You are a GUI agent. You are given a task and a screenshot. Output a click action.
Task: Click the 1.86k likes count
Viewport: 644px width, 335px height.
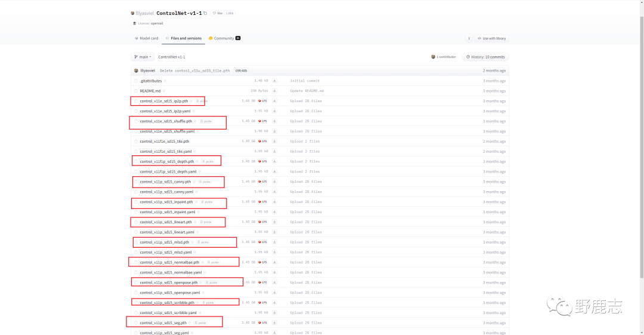click(230, 13)
